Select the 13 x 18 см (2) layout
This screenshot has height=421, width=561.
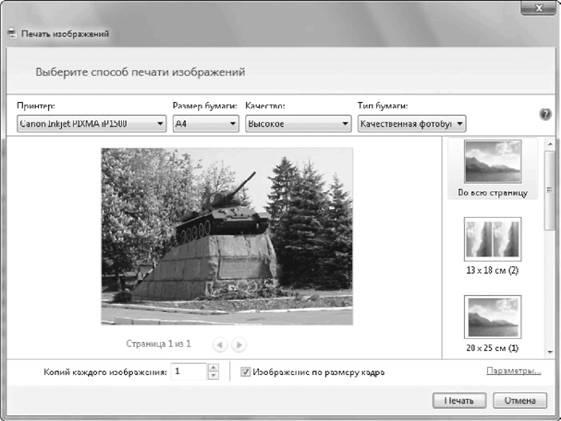[x=493, y=246]
